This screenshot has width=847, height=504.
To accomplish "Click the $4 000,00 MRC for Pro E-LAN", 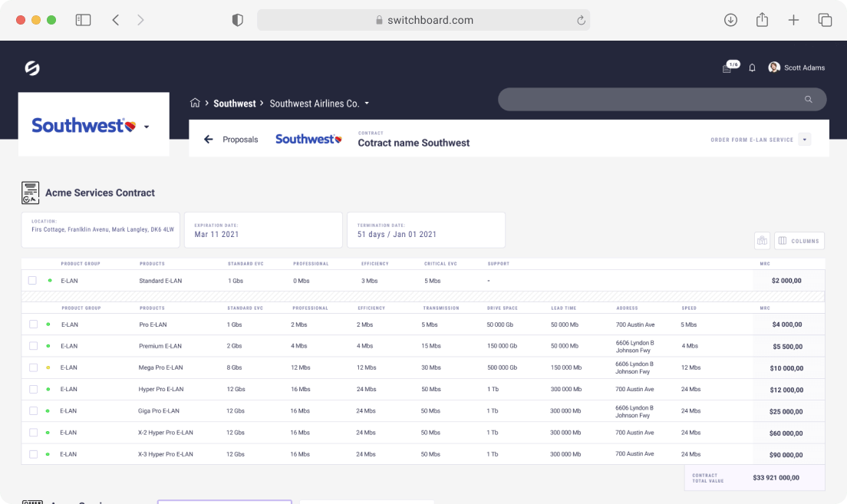I will pos(787,324).
